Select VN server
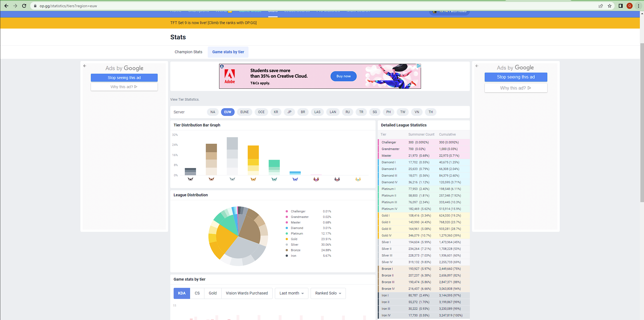Image resolution: width=644 pixels, height=320 pixels. coord(417,112)
